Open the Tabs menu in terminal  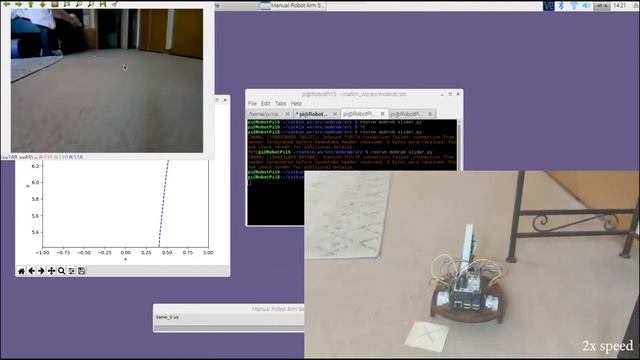point(280,103)
